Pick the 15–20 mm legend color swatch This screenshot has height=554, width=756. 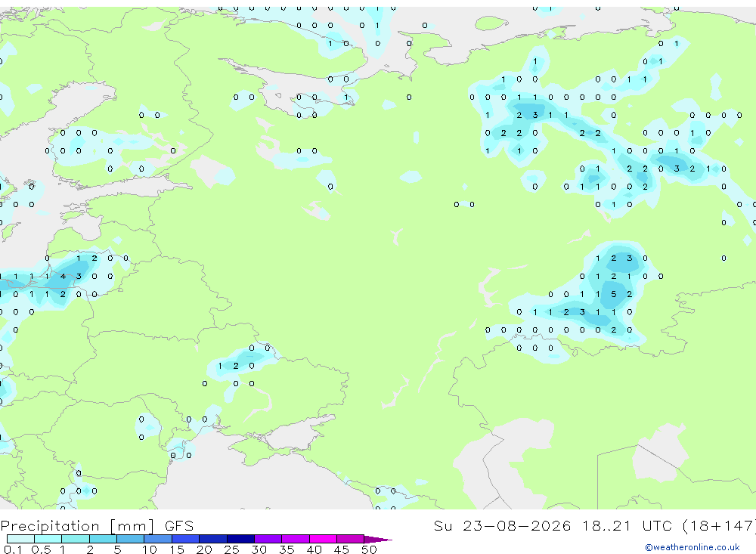pos(186,539)
